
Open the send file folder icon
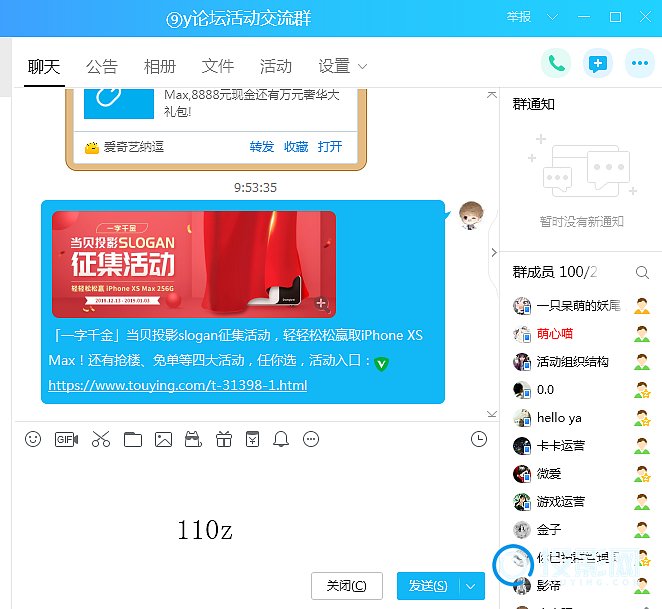click(133, 439)
